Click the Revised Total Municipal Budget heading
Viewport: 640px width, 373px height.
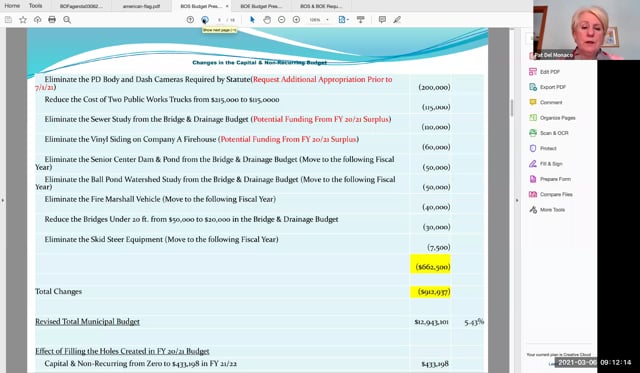tap(87, 322)
